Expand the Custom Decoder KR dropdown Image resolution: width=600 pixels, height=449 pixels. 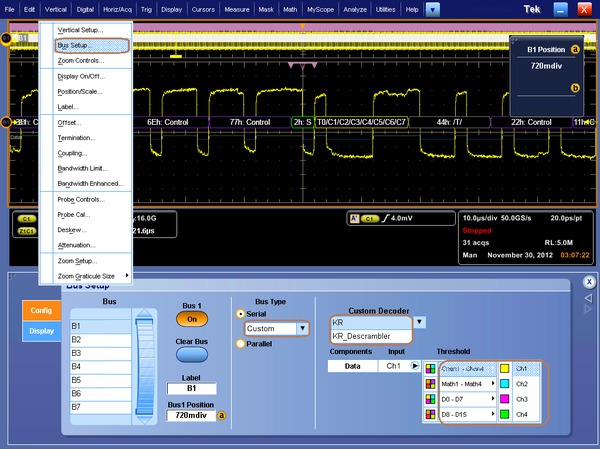click(x=419, y=323)
